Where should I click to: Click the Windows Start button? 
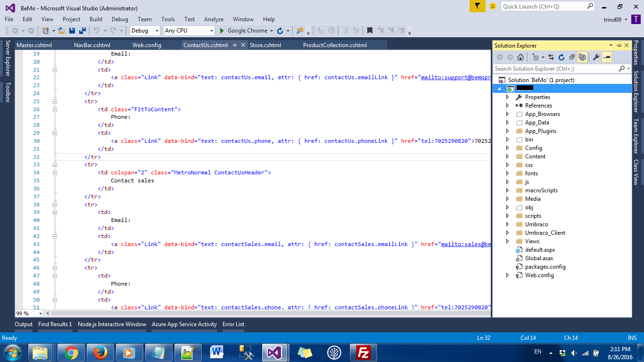[x=12, y=353]
